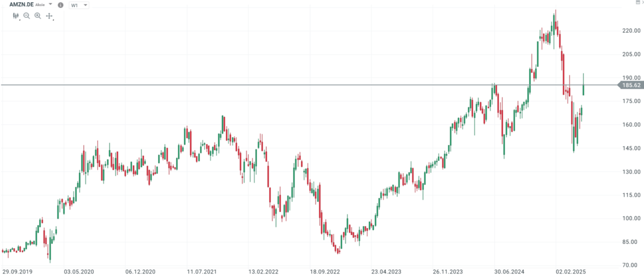Click the latest green candle at far right
The image size is (644, 276).
[584, 89]
